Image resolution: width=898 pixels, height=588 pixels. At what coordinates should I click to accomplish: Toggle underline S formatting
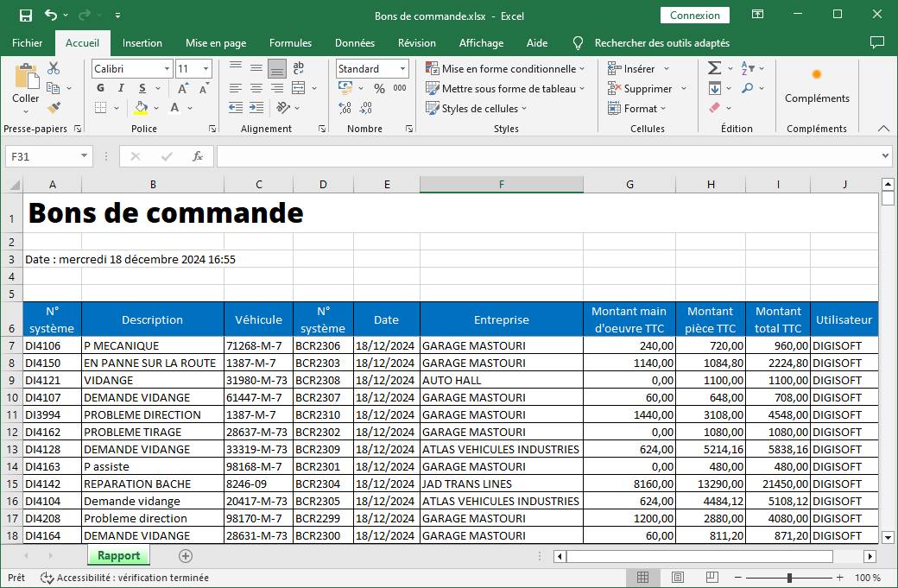click(142, 88)
